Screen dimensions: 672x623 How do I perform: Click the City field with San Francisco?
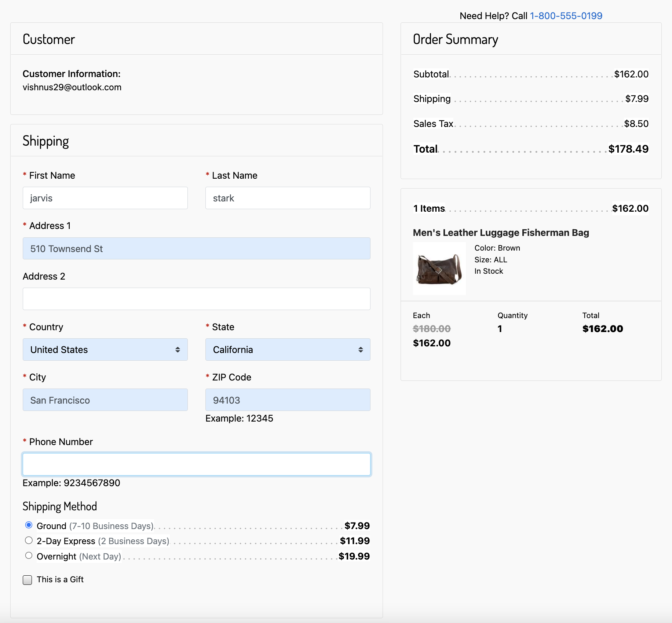pos(105,400)
